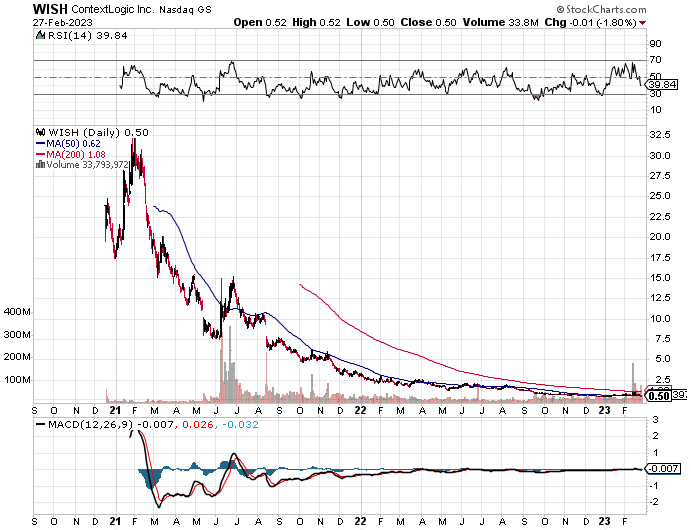This screenshot has height=530, width=691.
Task: Click the black MACD line marker in legend
Action: point(41,425)
